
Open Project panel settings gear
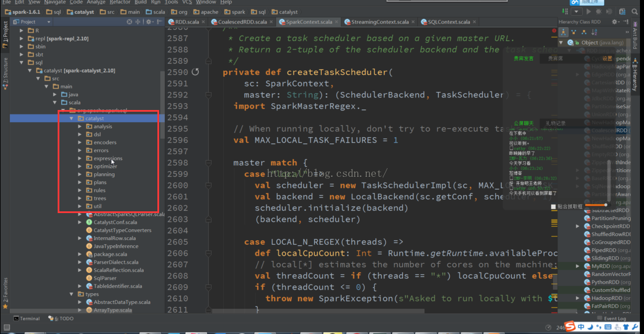(x=149, y=22)
